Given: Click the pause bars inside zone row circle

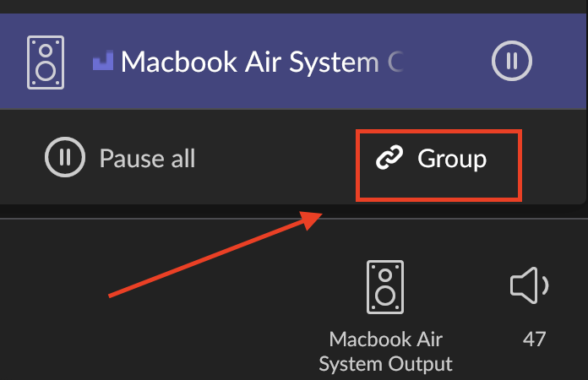Looking at the screenshot, I should pos(511,61).
